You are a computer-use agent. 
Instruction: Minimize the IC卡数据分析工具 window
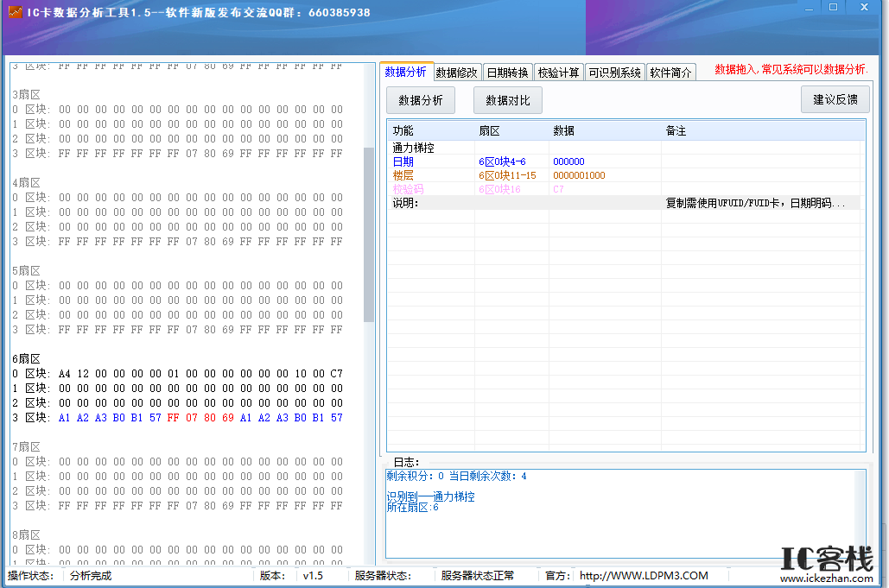coord(809,8)
